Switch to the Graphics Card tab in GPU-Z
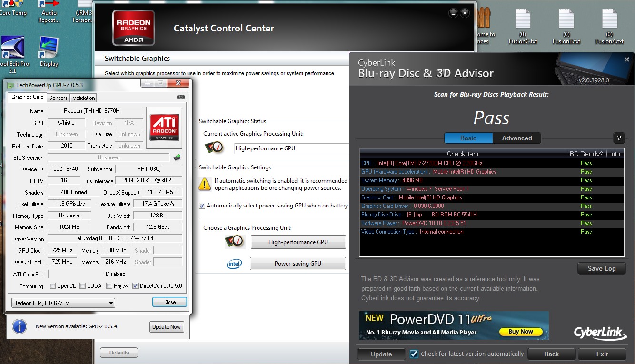The width and height of the screenshot is (635, 364). click(x=28, y=97)
